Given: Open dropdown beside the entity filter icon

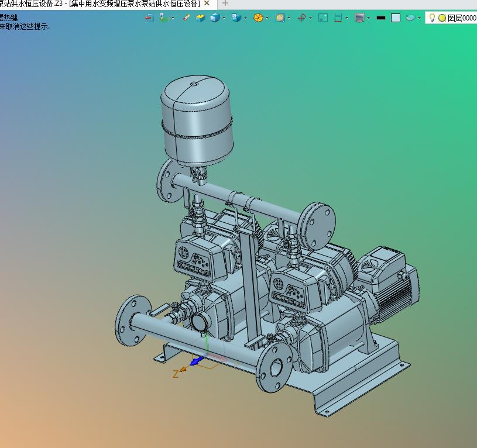Looking at the screenshot, I should [173, 18].
